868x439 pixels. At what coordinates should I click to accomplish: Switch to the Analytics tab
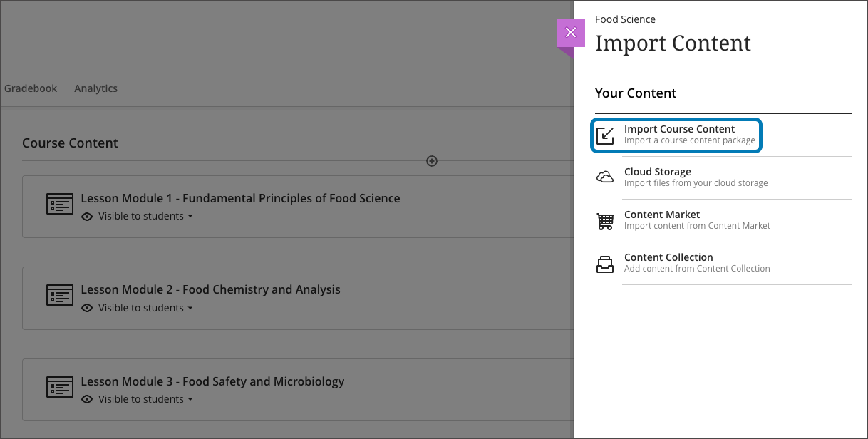tap(95, 88)
